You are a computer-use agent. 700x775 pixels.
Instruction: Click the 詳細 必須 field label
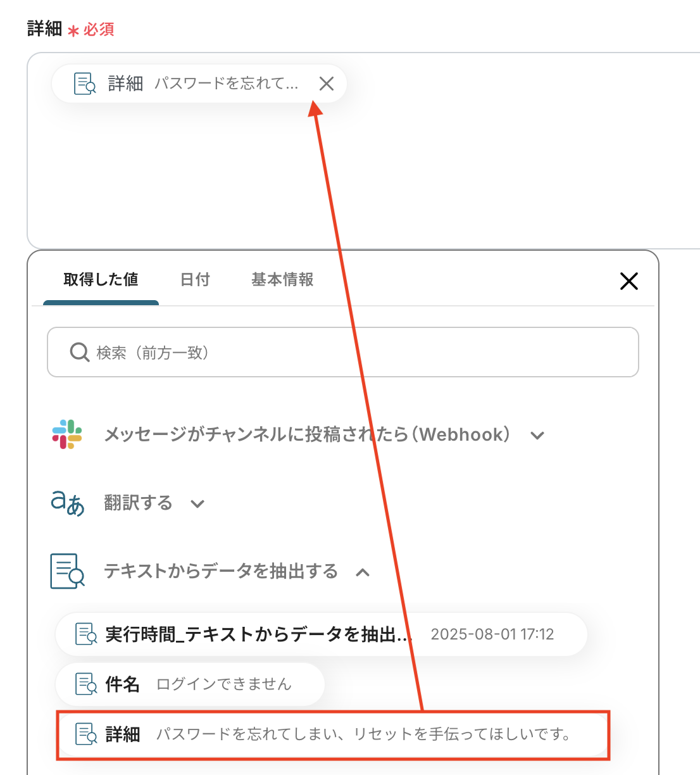(x=71, y=29)
